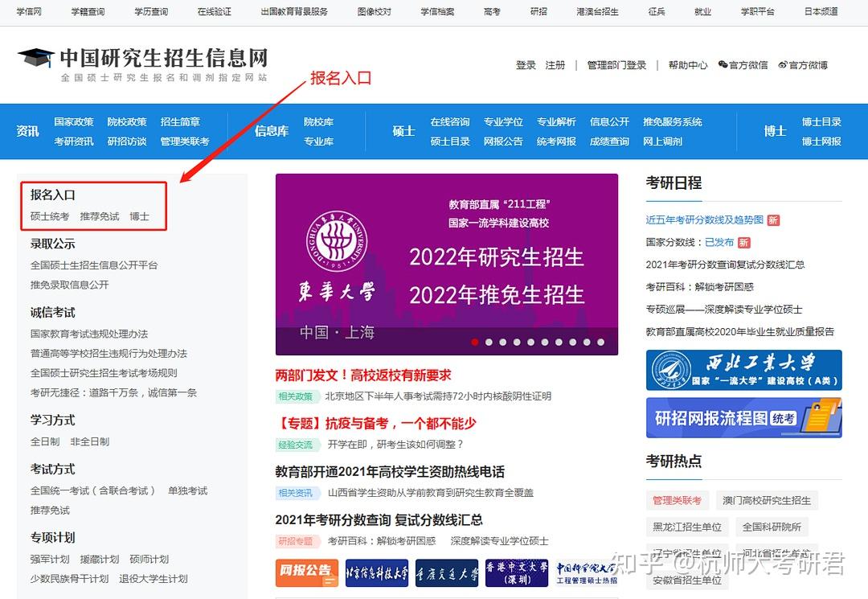The image size is (868, 599).
Task: Open 硕士目录 in blue navigation
Action: pos(450,142)
